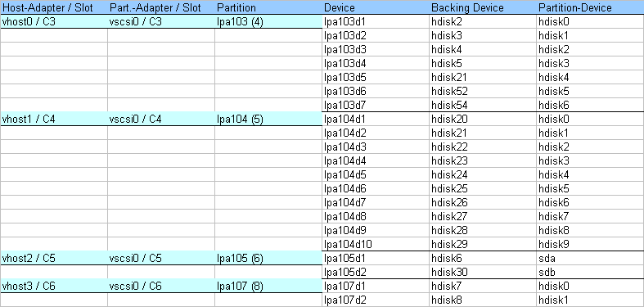Screen dimensions: 644x307
Task: Select backing device hdisk6 in lpa105d1 row
Action: 483,258
